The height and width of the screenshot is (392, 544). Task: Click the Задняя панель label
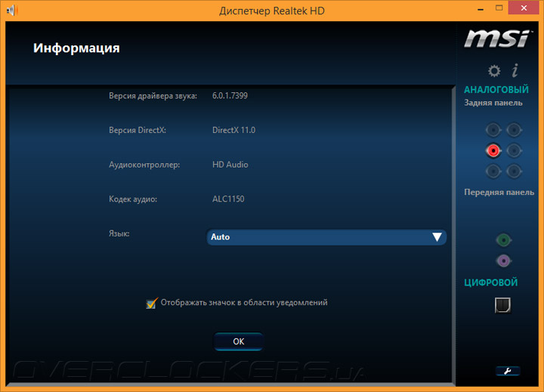(x=493, y=103)
